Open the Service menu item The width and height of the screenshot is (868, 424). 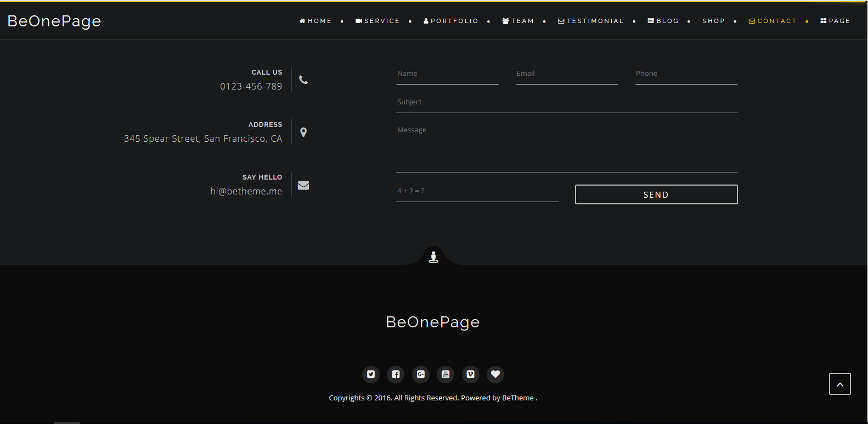pos(377,21)
